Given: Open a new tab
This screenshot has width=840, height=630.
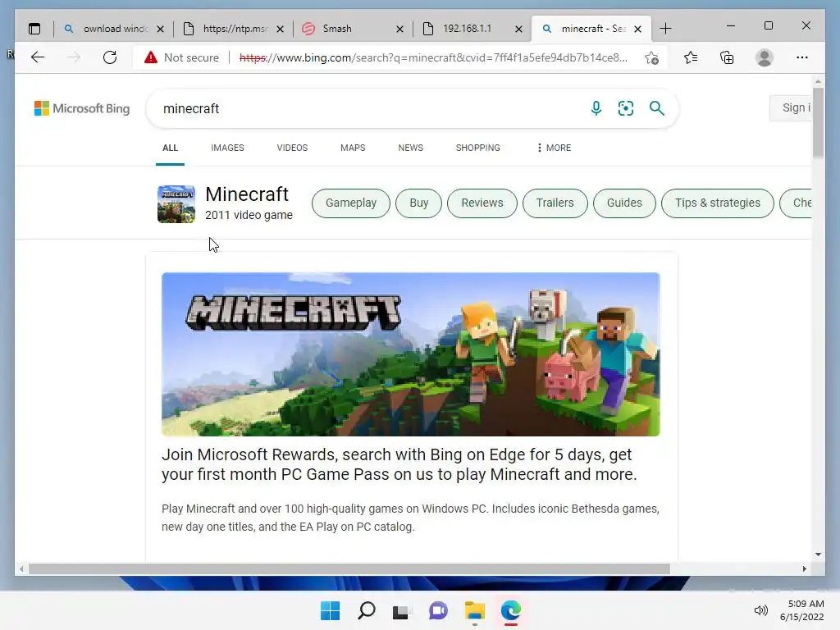Looking at the screenshot, I should (665, 29).
